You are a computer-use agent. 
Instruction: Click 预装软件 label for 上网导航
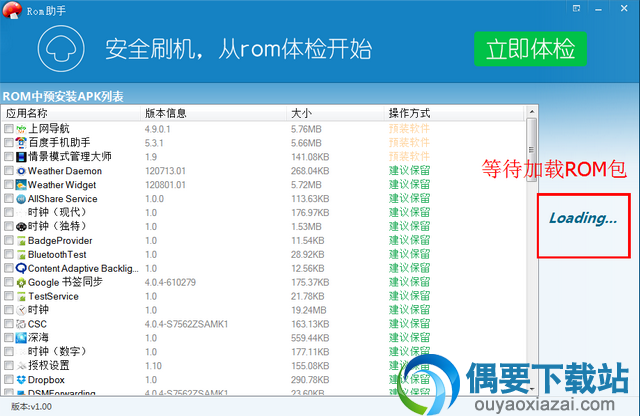[x=409, y=129]
